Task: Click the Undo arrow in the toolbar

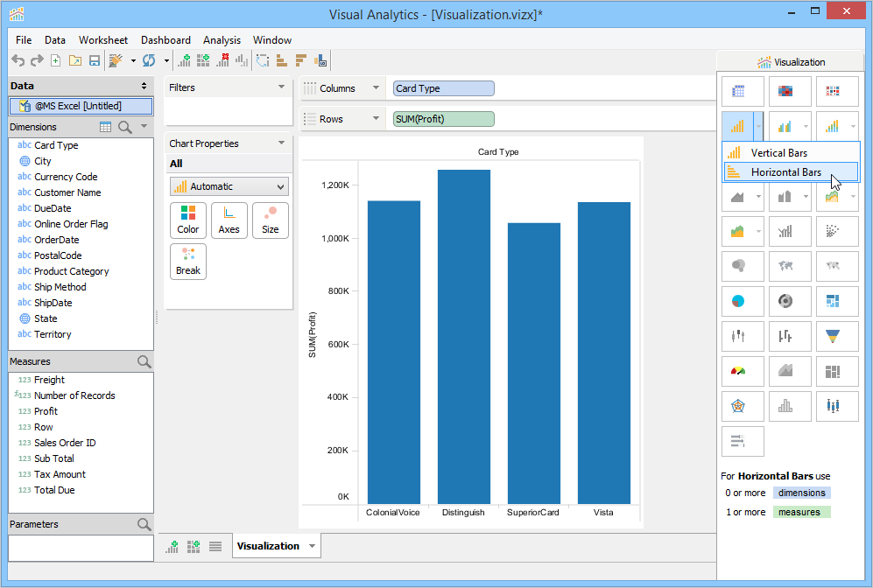Action: 18,60
